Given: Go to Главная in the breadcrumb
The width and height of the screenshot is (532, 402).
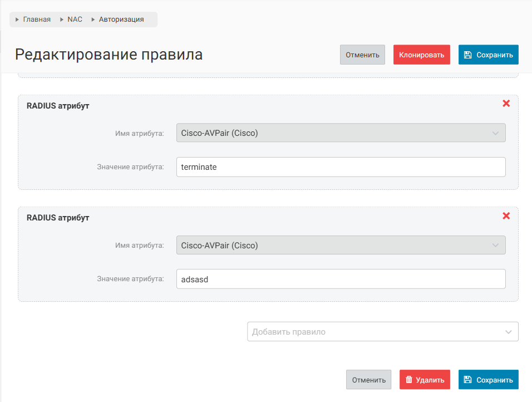Looking at the screenshot, I should coord(37,19).
